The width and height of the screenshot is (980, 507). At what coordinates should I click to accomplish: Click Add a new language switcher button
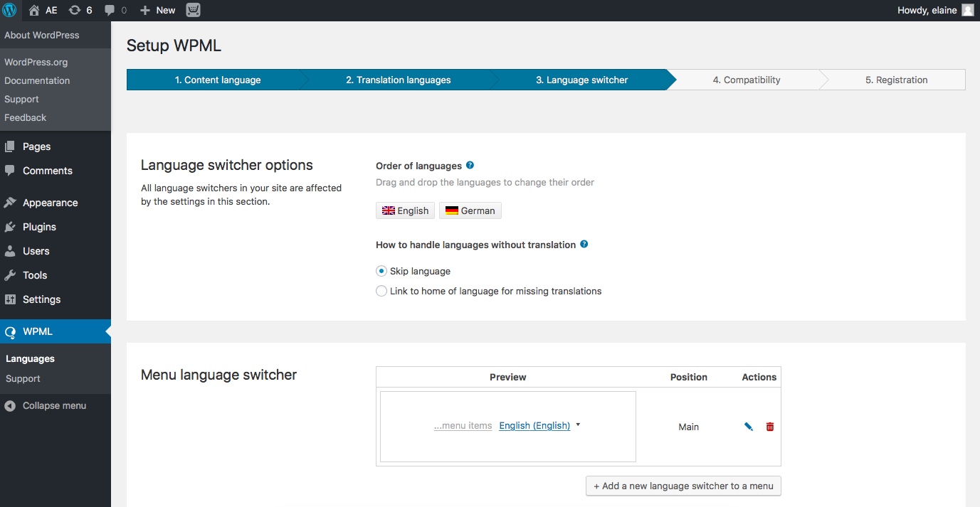coord(683,486)
